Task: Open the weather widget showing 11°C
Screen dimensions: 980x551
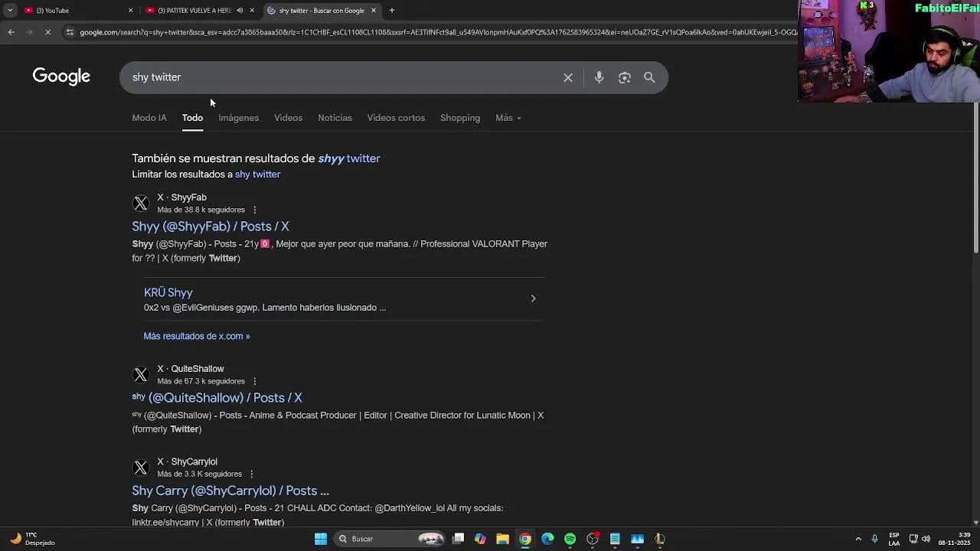Action: point(31,539)
